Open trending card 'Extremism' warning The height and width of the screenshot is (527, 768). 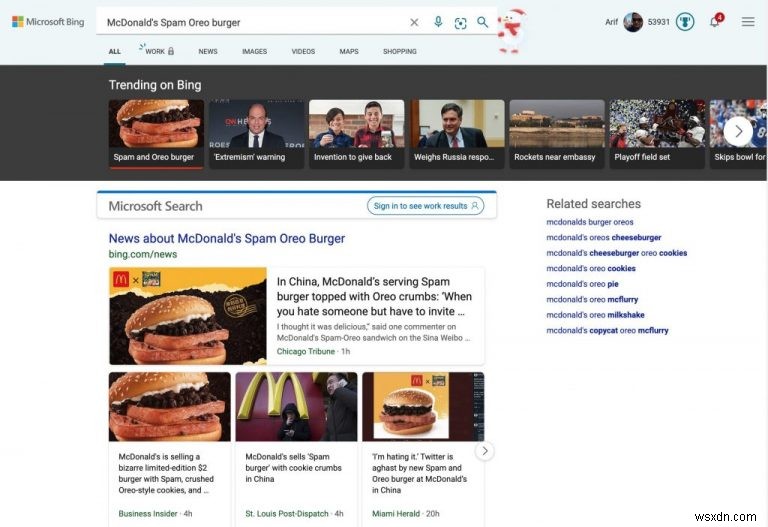(257, 134)
